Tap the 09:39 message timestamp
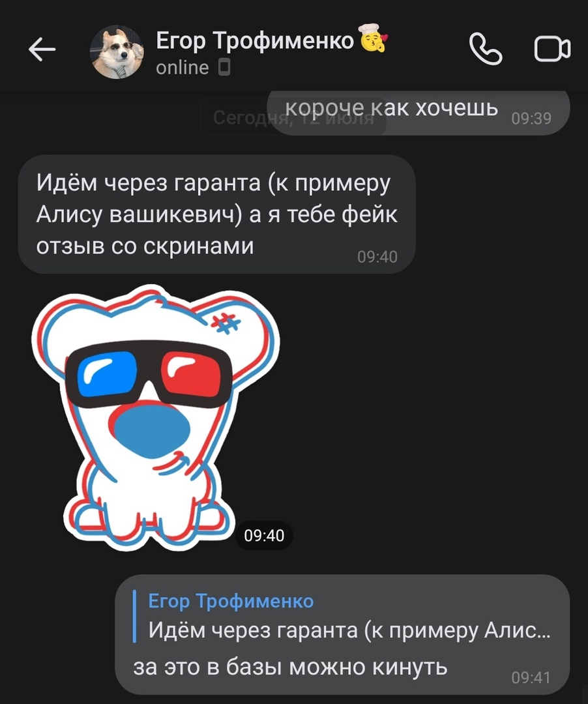Screen dimensions: 588x704 tap(531, 118)
